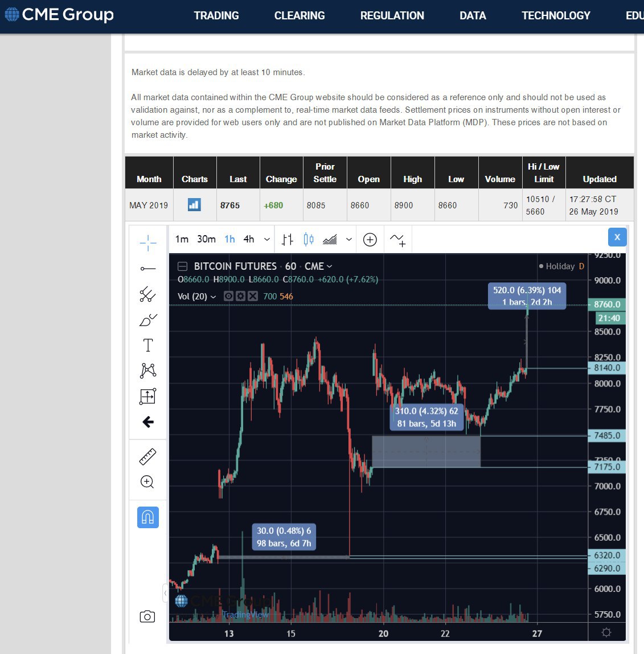Screen dimensions: 644x654
Task: Click the 7485.0 price line label
Action: coord(607,435)
